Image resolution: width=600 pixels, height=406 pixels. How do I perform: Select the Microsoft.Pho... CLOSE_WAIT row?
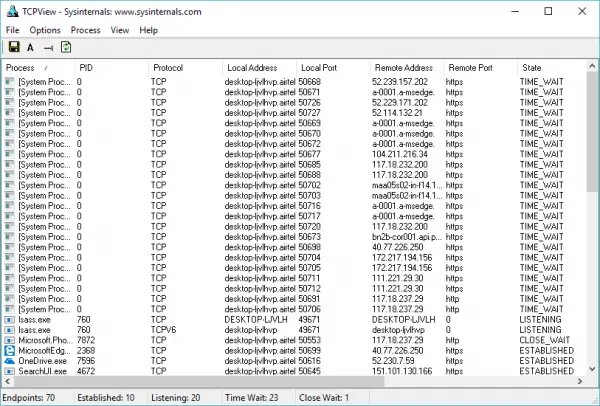tap(294, 340)
